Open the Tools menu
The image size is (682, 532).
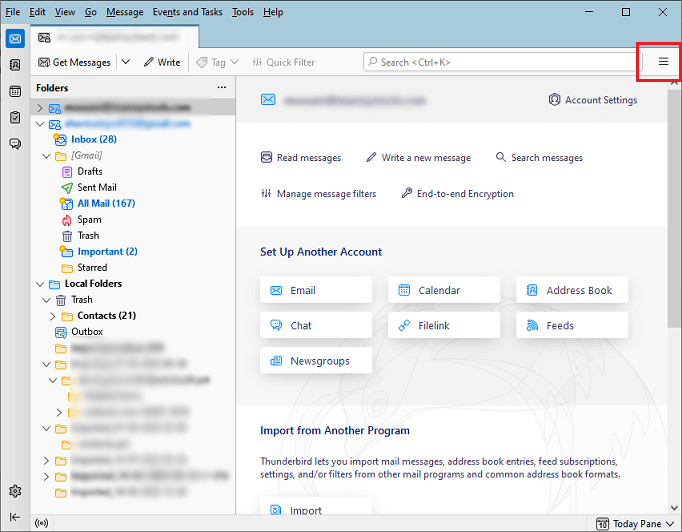[243, 12]
